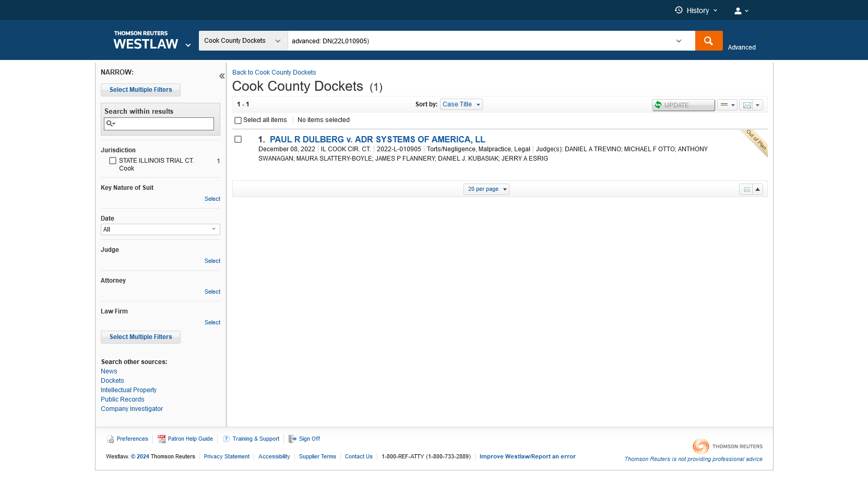Open the email delivery options arrow
This screenshot has width=868, height=485.
(x=758, y=105)
